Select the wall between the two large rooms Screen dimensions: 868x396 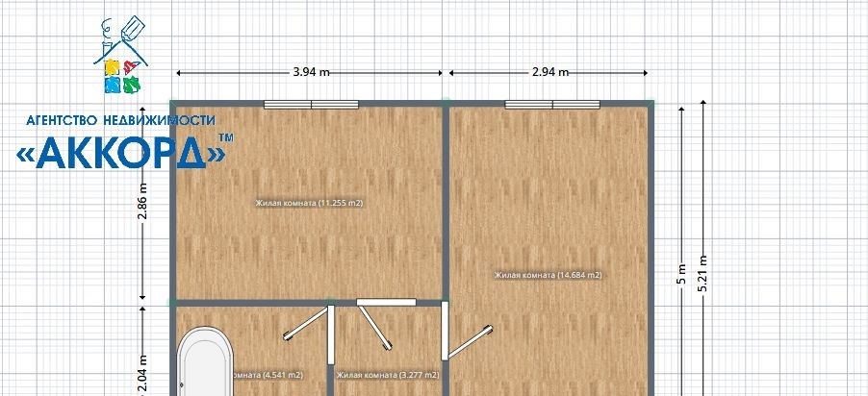(x=447, y=202)
